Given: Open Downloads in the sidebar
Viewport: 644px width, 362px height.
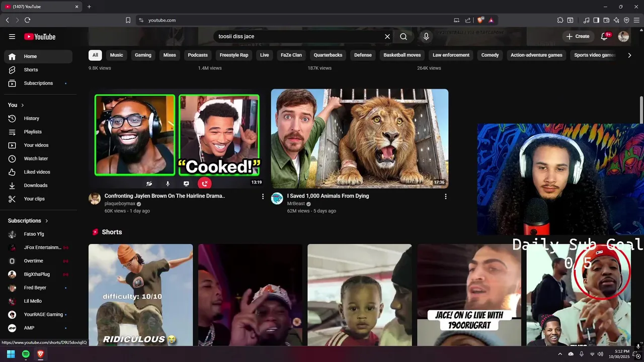Looking at the screenshot, I should (38, 186).
